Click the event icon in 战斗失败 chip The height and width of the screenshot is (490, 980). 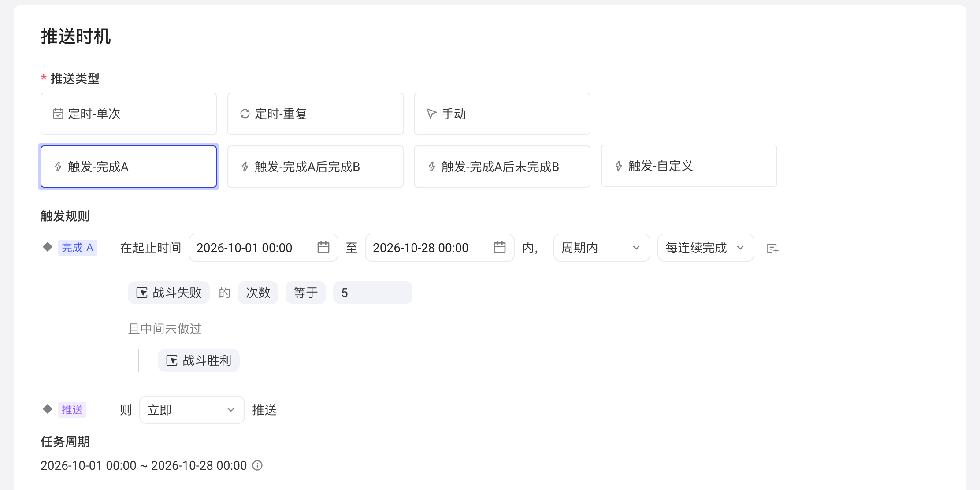(x=142, y=293)
